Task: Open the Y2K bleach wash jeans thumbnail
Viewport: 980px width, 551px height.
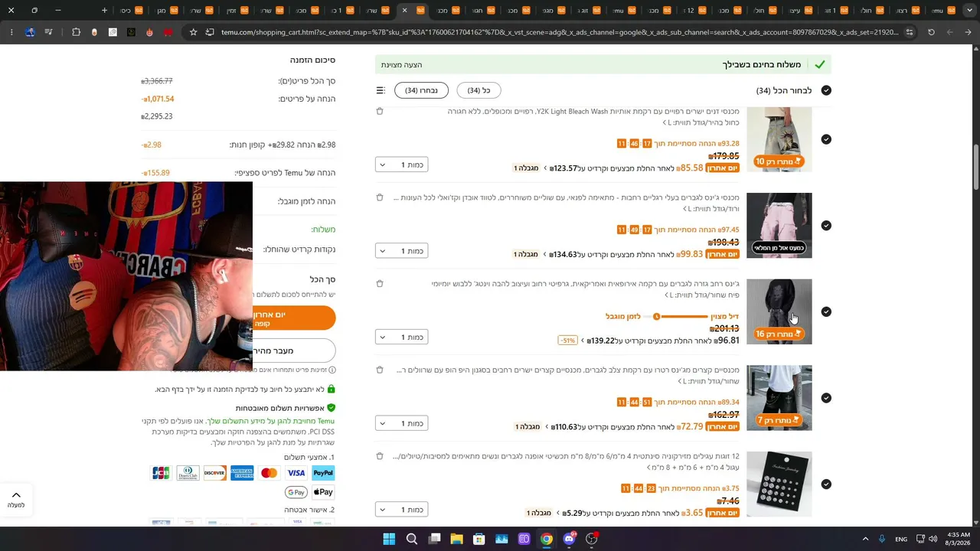Action: tap(779, 139)
